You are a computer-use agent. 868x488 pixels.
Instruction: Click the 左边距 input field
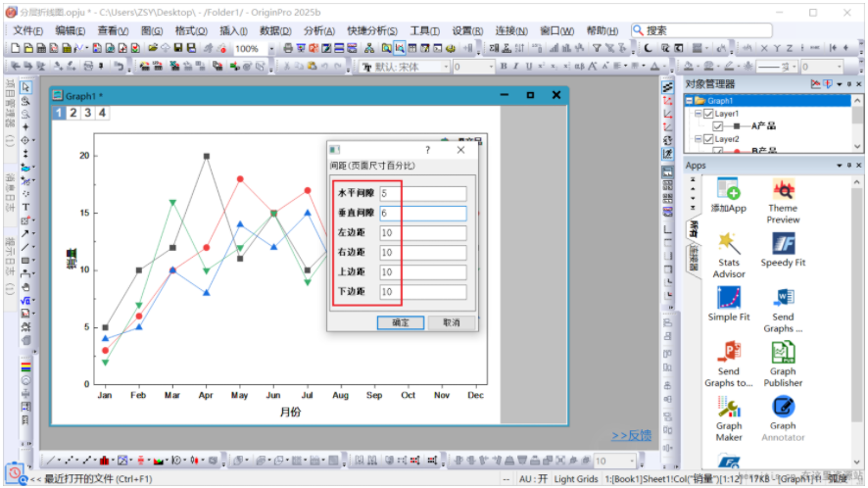423,232
